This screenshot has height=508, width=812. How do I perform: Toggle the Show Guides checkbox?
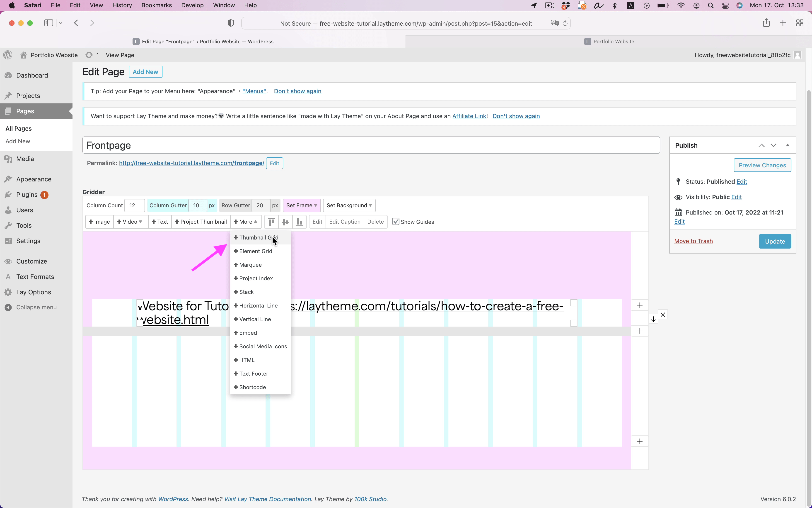coord(396,221)
